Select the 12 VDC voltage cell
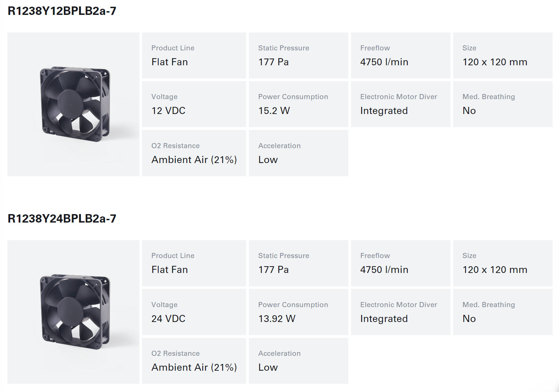559x392 pixels. point(194,104)
